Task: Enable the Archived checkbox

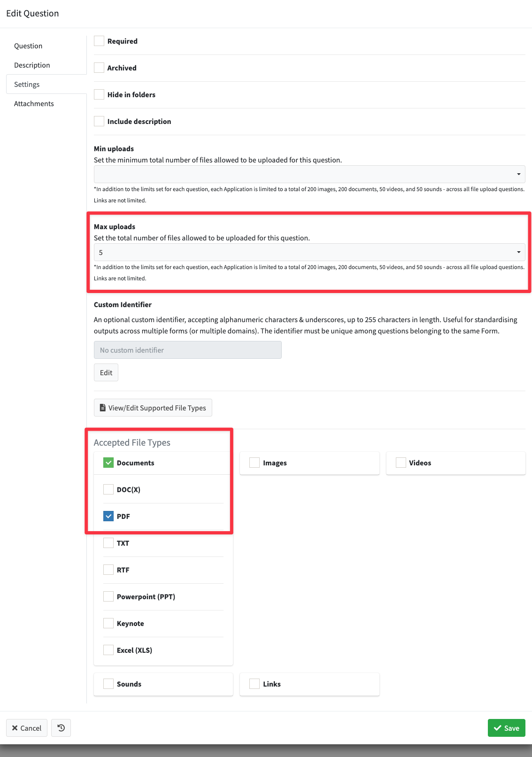Action: point(99,68)
